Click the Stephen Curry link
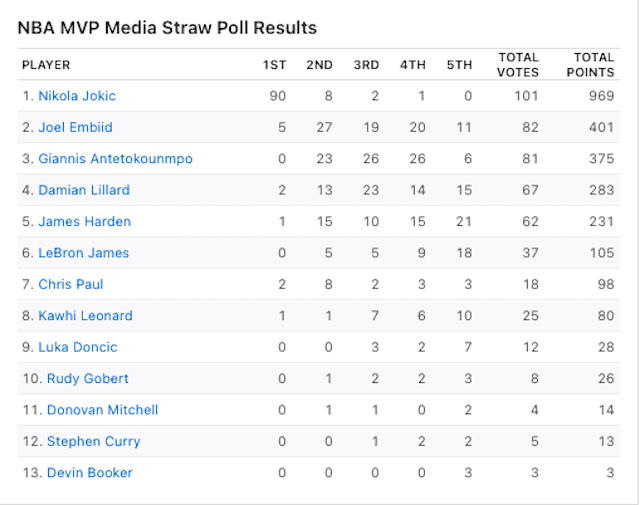The width and height of the screenshot is (640, 505). click(93, 442)
